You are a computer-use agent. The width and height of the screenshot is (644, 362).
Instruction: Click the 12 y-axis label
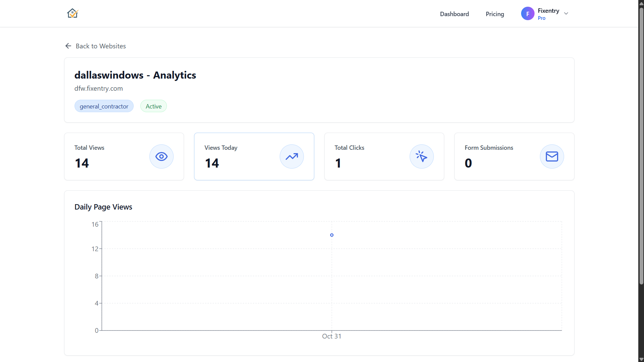pos(95,249)
